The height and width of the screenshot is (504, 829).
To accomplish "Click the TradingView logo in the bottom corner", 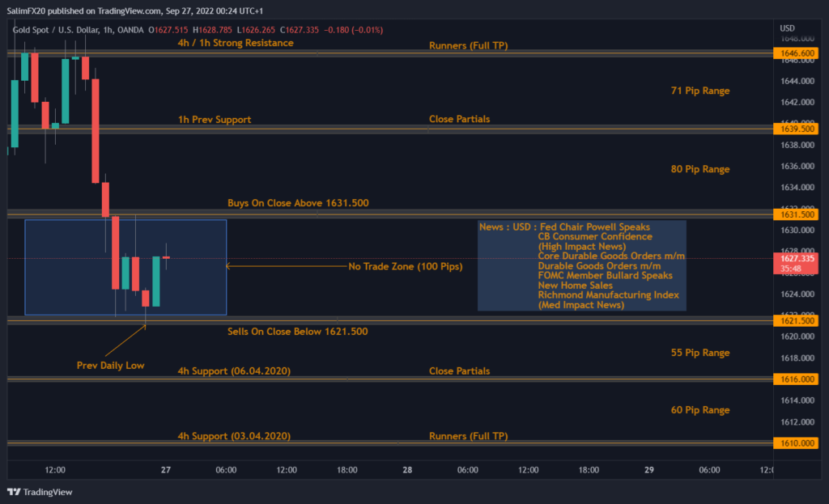I will click(41, 491).
